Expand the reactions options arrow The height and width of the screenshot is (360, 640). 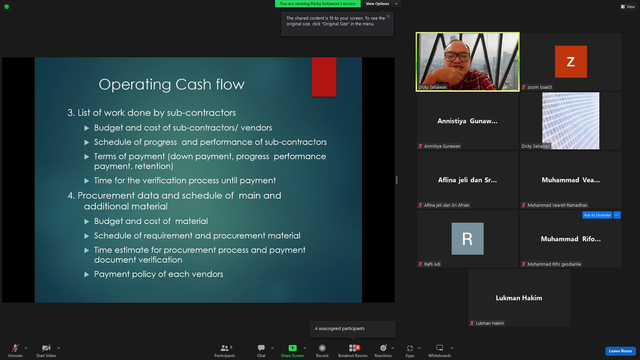[393, 348]
